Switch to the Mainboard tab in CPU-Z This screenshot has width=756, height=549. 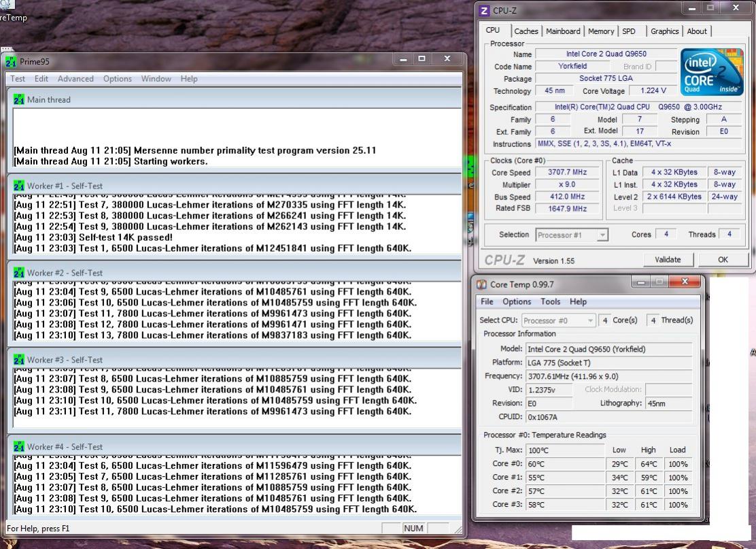(563, 31)
